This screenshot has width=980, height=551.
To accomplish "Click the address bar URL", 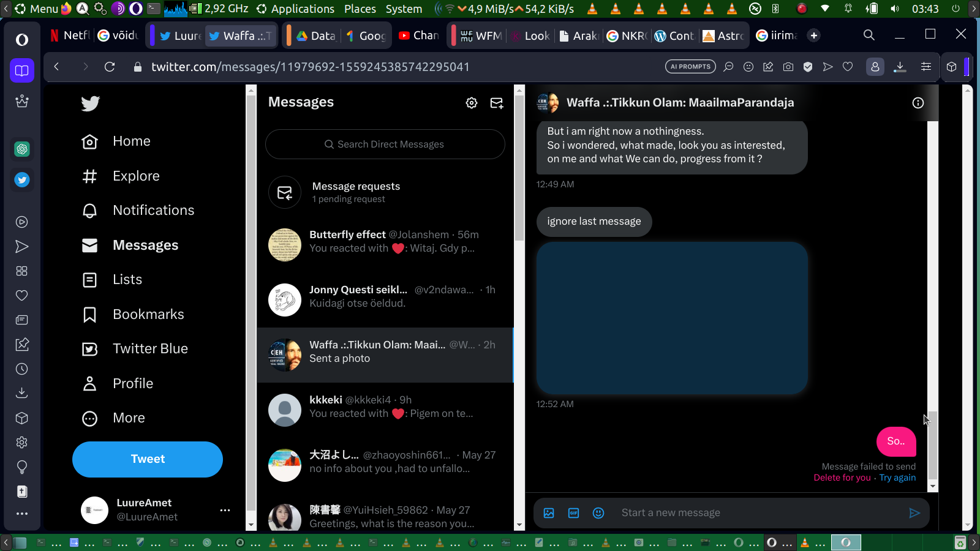I will tap(311, 67).
